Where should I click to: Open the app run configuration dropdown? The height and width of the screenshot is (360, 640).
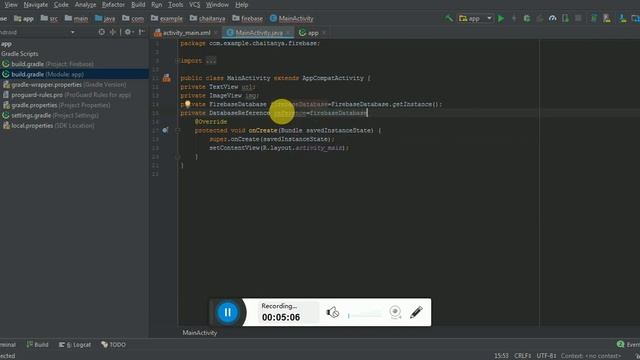(476, 18)
